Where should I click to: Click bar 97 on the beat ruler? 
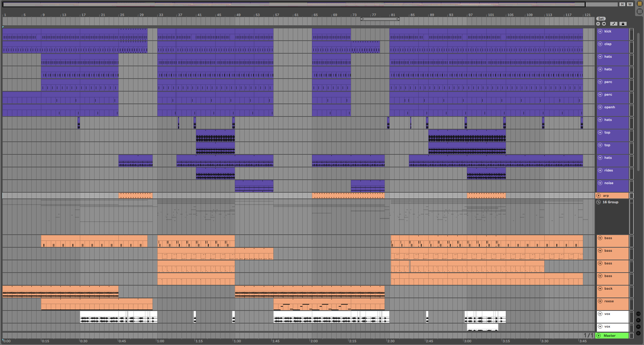click(470, 15)
